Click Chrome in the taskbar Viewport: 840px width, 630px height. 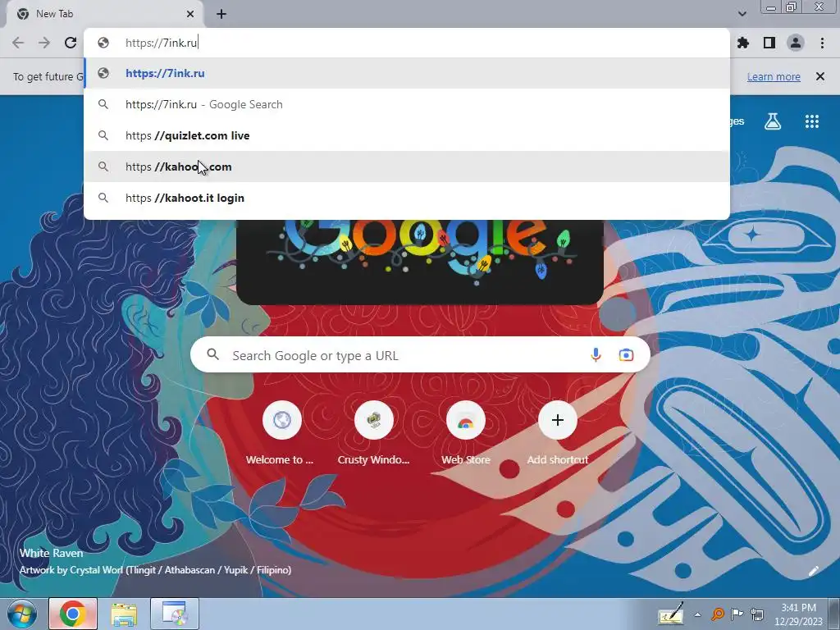(73, 614)
